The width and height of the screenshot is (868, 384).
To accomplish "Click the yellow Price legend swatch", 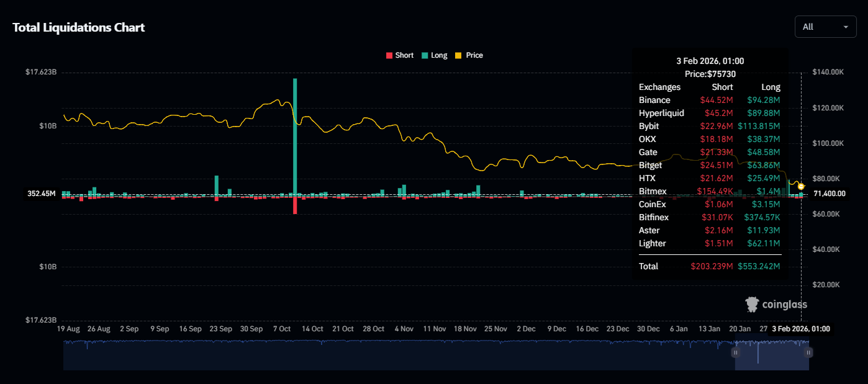I will [x=458, y=55].
